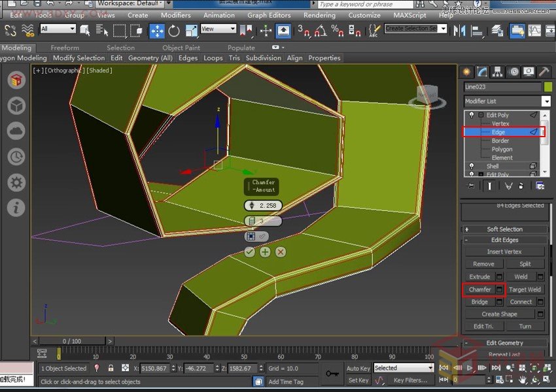Toggle the 3D Snaps button
This screenshot has width=556, height=392.
click(303, 31)
